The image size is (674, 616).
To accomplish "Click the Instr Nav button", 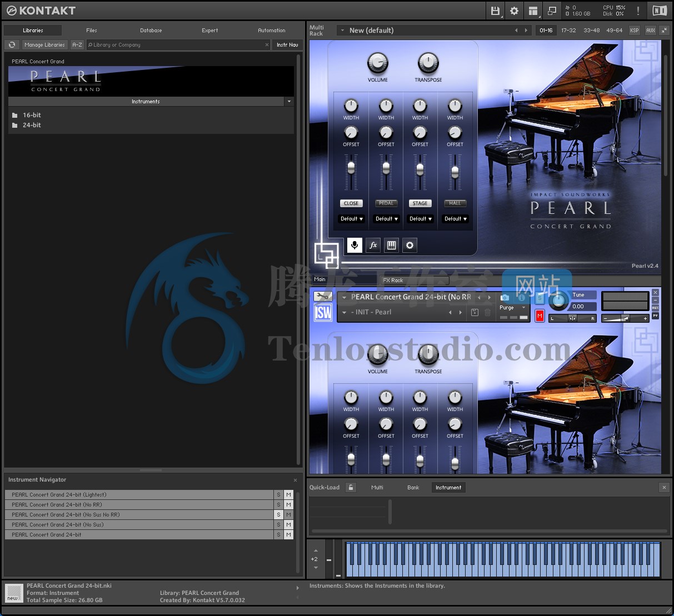I will coord(287,45).
